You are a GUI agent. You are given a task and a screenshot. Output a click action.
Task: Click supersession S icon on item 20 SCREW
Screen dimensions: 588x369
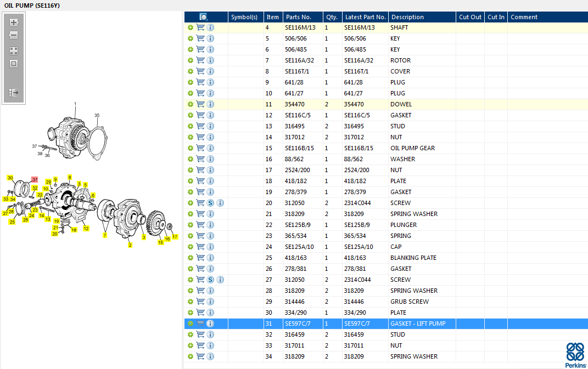click(x=210, y=203)
